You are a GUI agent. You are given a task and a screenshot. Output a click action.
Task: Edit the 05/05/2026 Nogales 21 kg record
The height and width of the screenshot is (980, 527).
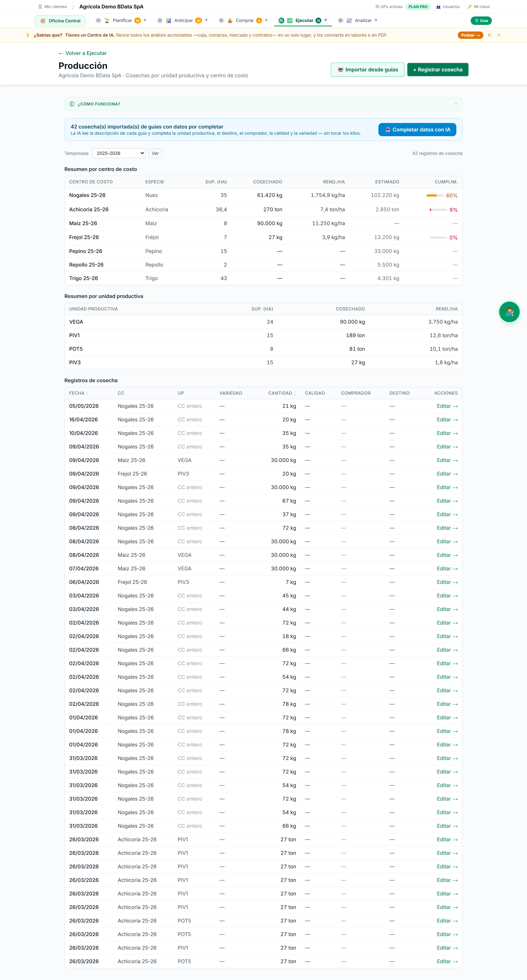[447, 406]
